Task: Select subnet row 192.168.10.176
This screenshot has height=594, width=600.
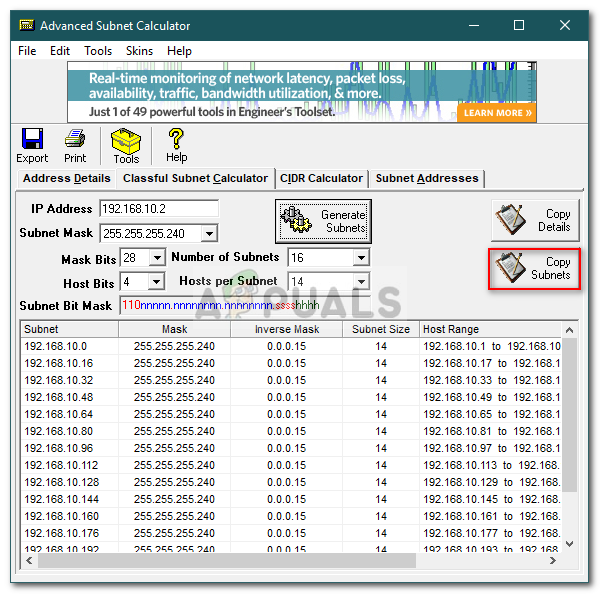Action: coord(291,533)
